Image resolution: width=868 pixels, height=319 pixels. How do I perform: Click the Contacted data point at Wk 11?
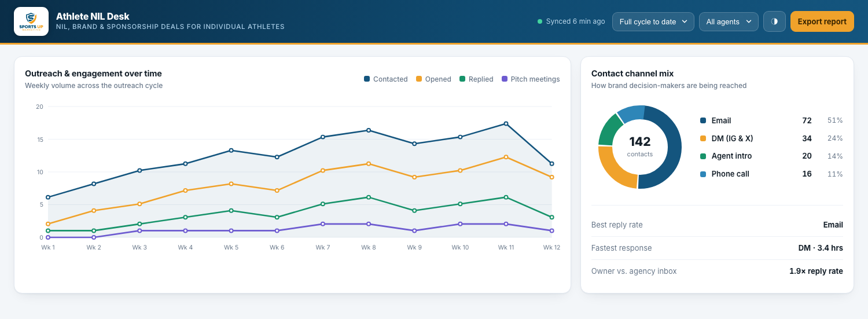pyautogui.click(x=506, y=123)
